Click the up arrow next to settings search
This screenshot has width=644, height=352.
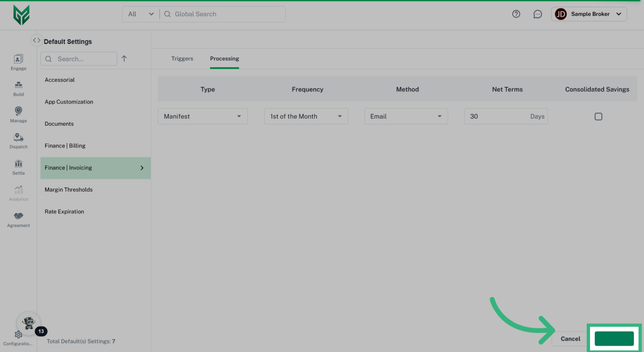click(124, 59)
